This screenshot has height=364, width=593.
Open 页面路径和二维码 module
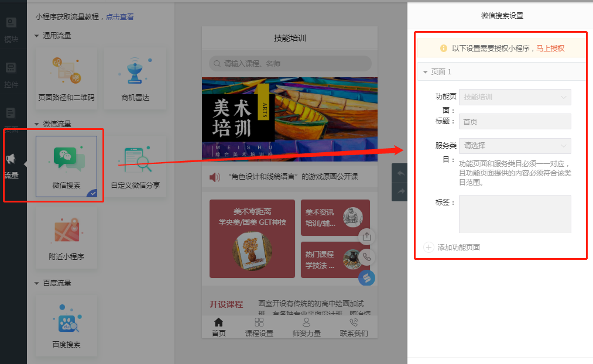click(x=66, y=78)
